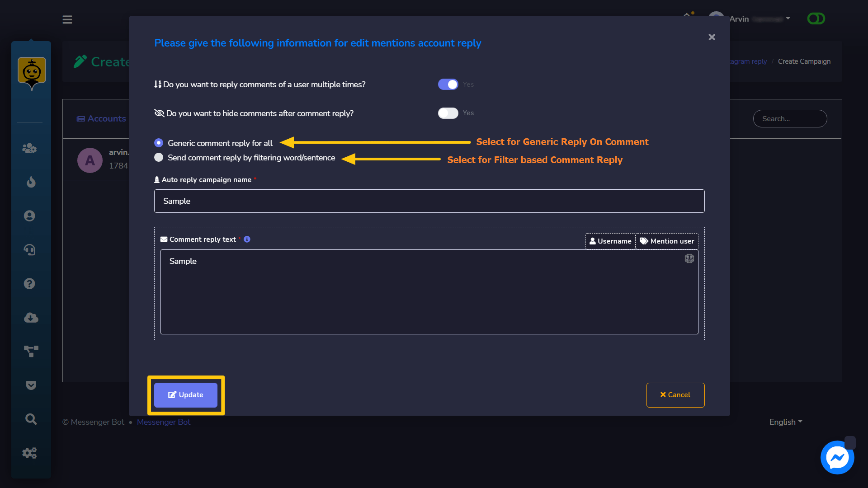Click the contacts/users group icon
868x488 pixels.
pos(31,148)
